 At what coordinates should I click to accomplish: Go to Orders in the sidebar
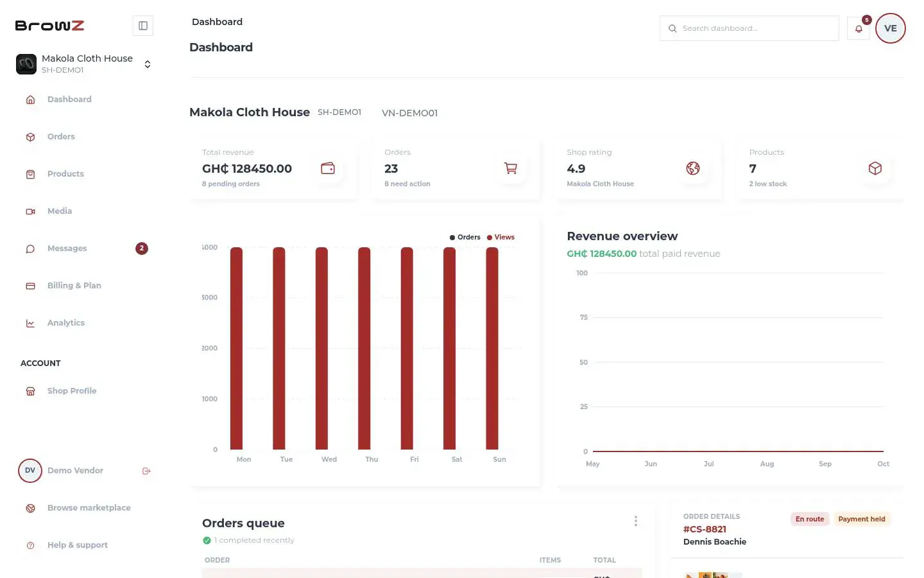61,137
